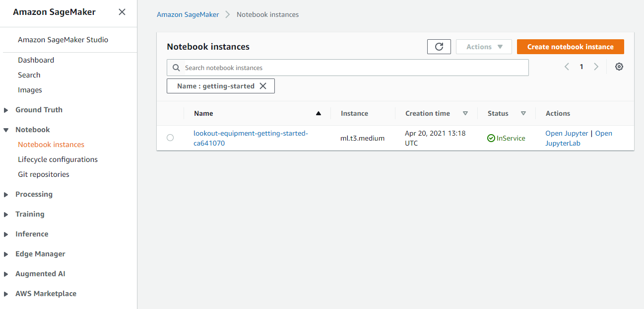Viewport: 644px width, 309px height.
Task: Expand the Edge Manager section
Action: point(6,254)
